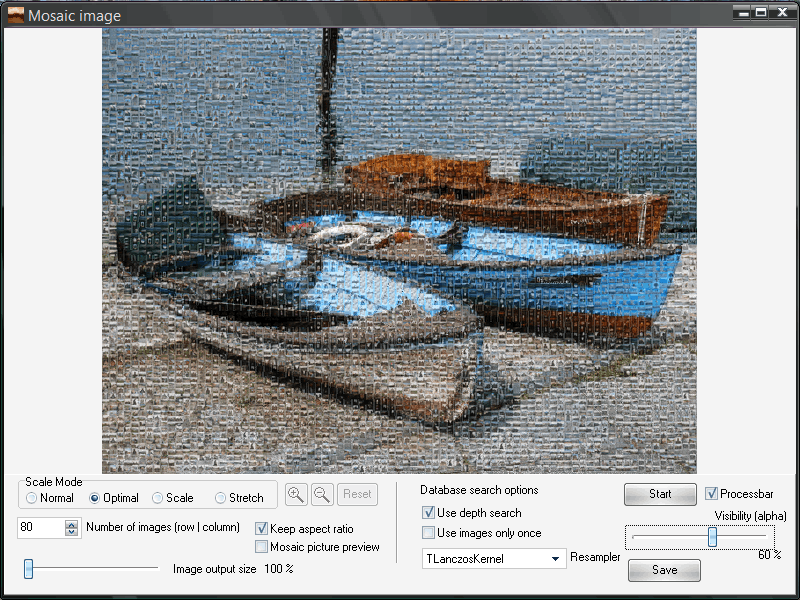Click the Image output size slider handle

[x=29, y=569]
